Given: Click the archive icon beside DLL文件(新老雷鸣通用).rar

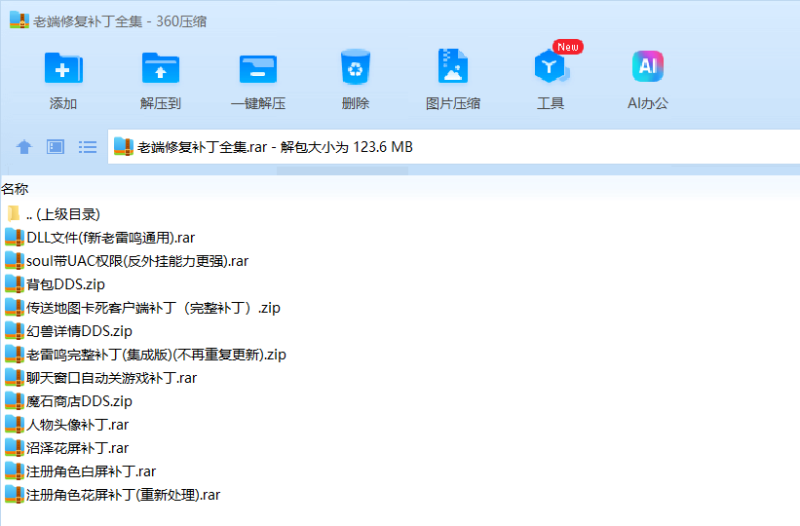Looking at the screenshot, I should click(14, 237).
